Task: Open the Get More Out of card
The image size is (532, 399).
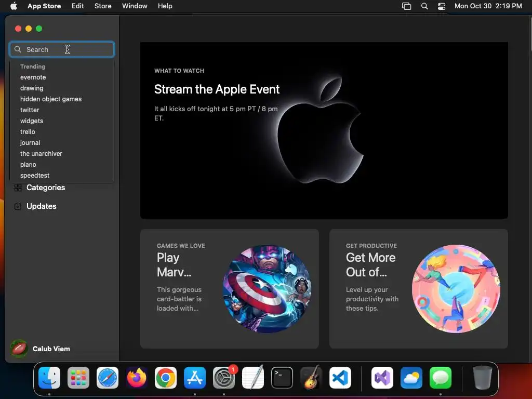Action: [418, 289]
